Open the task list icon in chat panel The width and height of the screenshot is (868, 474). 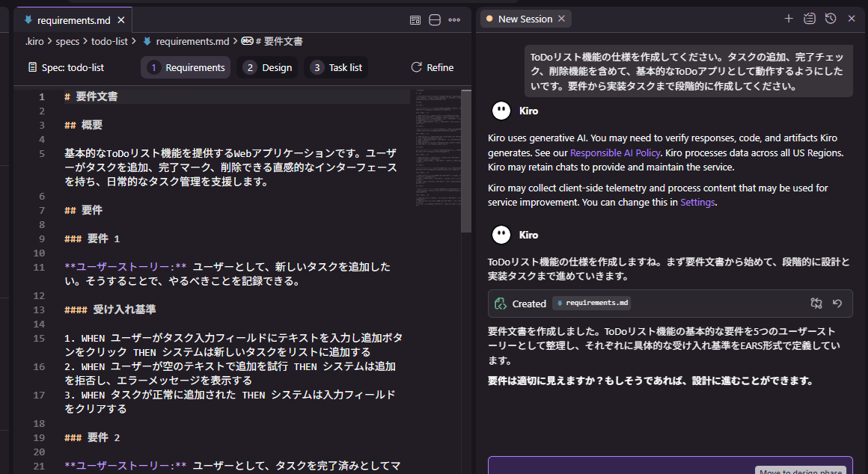809,17
